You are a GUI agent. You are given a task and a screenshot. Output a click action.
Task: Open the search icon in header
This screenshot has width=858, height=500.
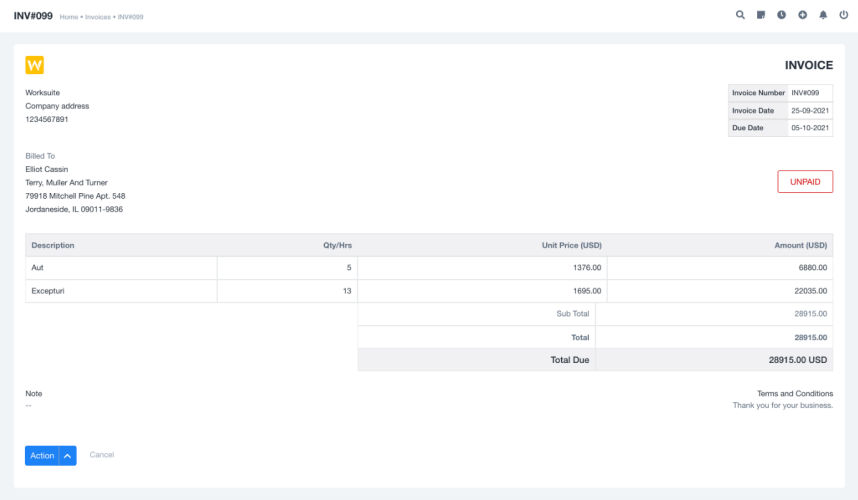[x=740, y=16]
